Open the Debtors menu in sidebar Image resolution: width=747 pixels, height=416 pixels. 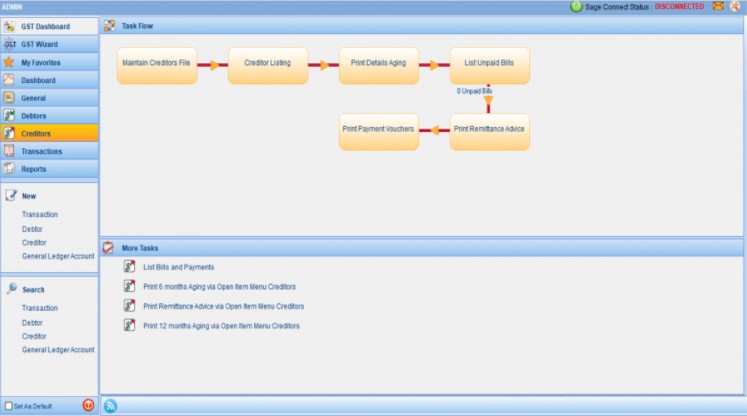point(49,115)
